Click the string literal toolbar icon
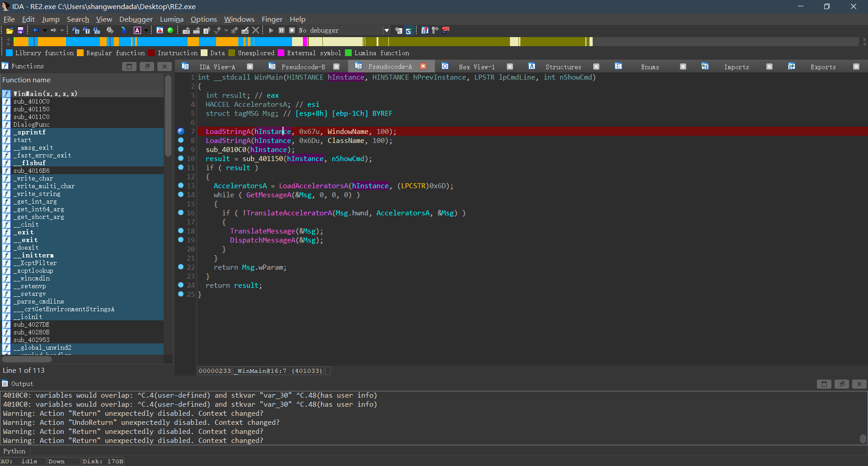The height and width of the screenshot is (466, 868). click(x=207, y=30)
